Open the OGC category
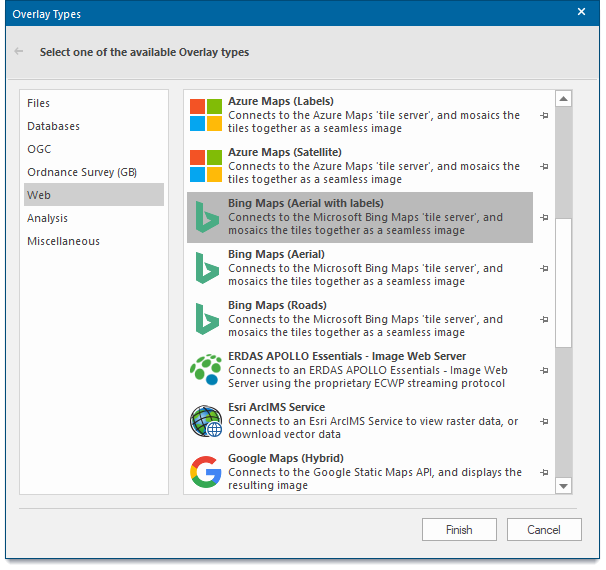The width and height of the screenshot is (606, 570). pyautogui.click(x=94, y=149)
